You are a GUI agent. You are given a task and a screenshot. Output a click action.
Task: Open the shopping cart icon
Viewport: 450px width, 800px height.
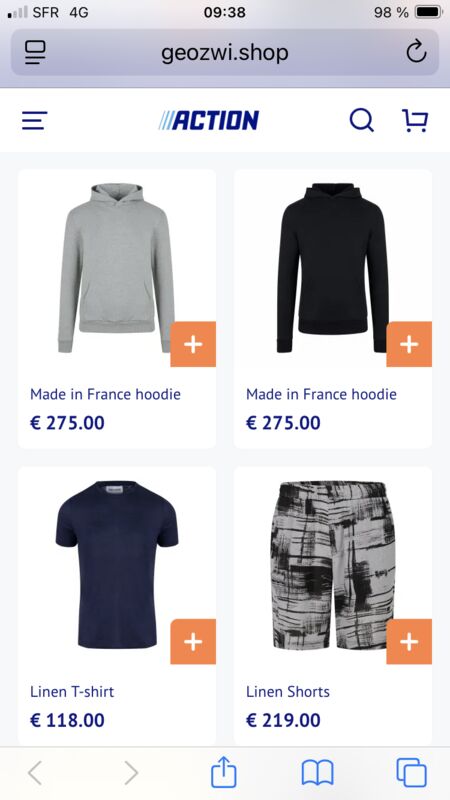[x=415, y=121]
